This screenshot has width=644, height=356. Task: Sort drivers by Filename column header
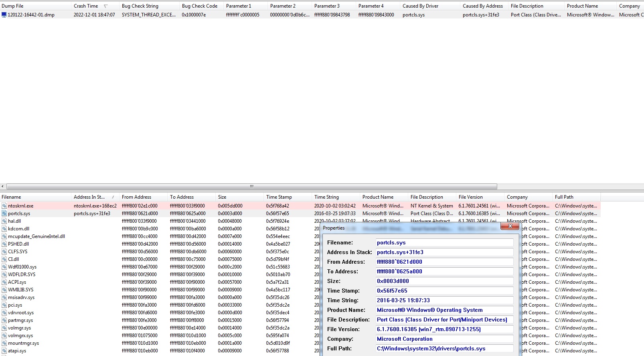pos(36,197)
